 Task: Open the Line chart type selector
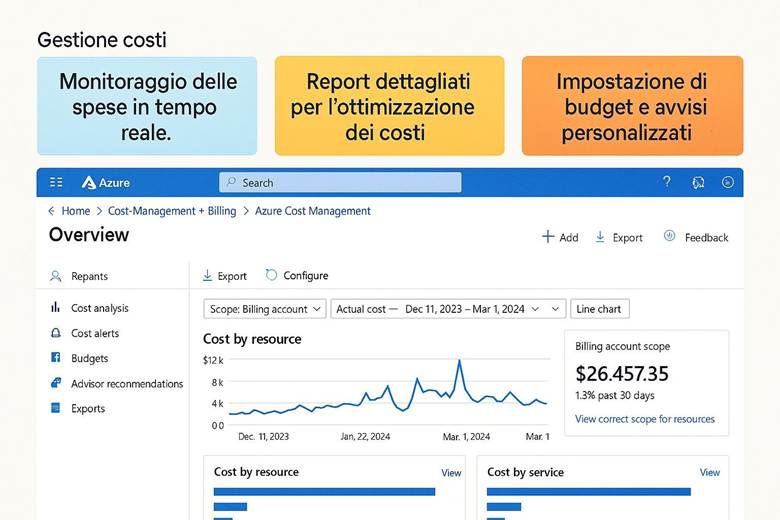[x=599, y=309]
